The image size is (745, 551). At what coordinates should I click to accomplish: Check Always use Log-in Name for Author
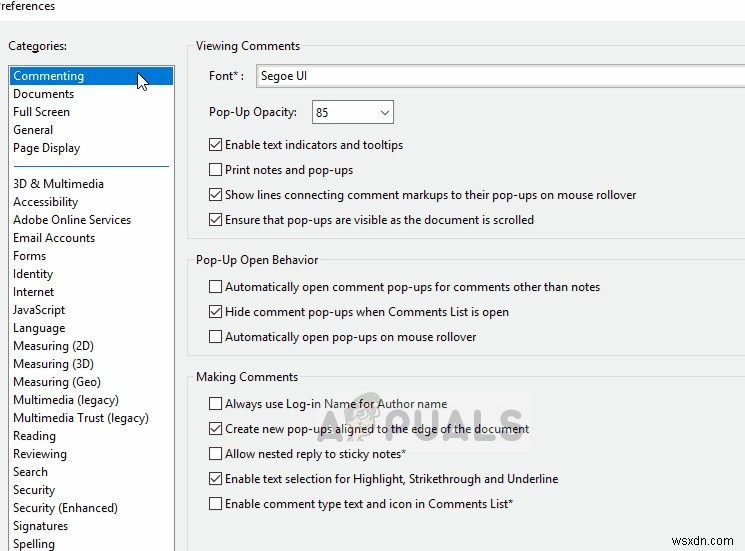pyautogui.click(x=215, y=404)
